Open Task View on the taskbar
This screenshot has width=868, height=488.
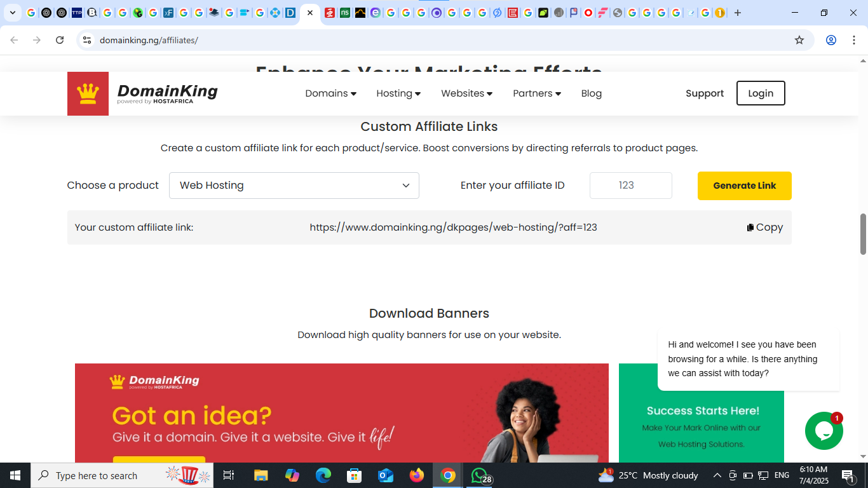click(229, 475)
